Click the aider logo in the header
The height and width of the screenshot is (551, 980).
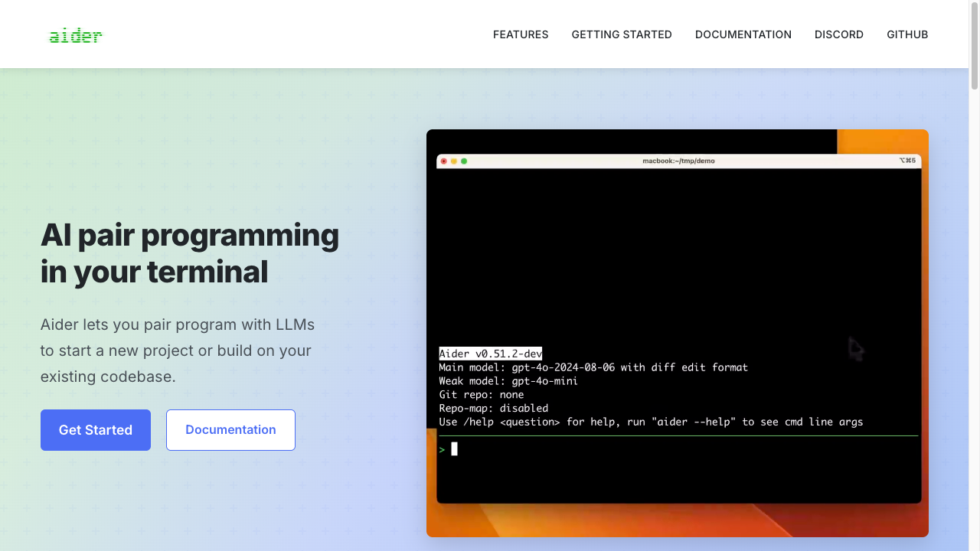click(75, 35)
